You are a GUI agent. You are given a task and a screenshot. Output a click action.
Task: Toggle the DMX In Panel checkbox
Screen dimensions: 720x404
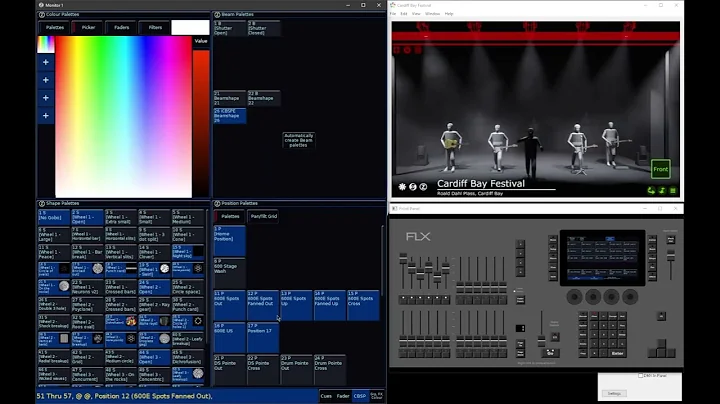[x=641, y=376]
